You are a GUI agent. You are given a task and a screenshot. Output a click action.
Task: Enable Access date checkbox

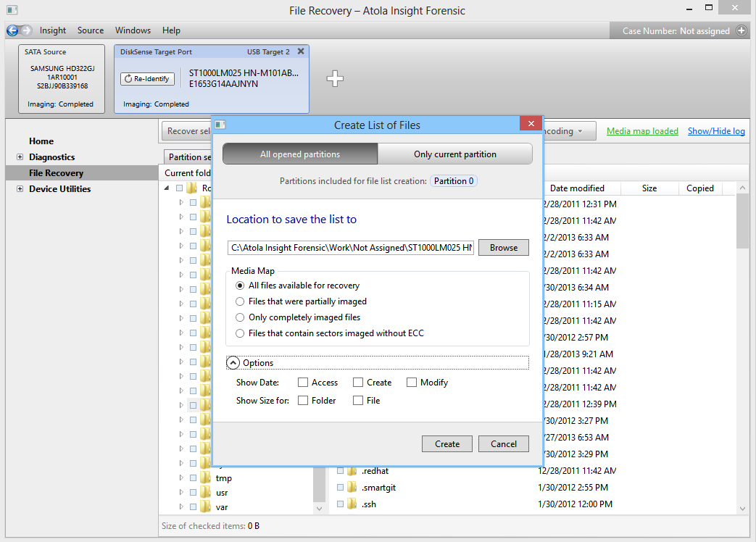pos(303,383)
